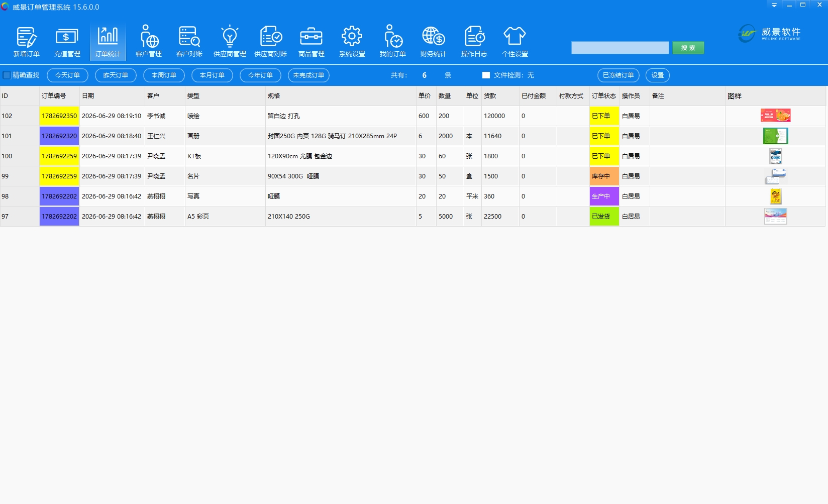This screenshot has width=828, height=504.
Task: Click specification 留白边 打孔
Action: coord(341,116)
